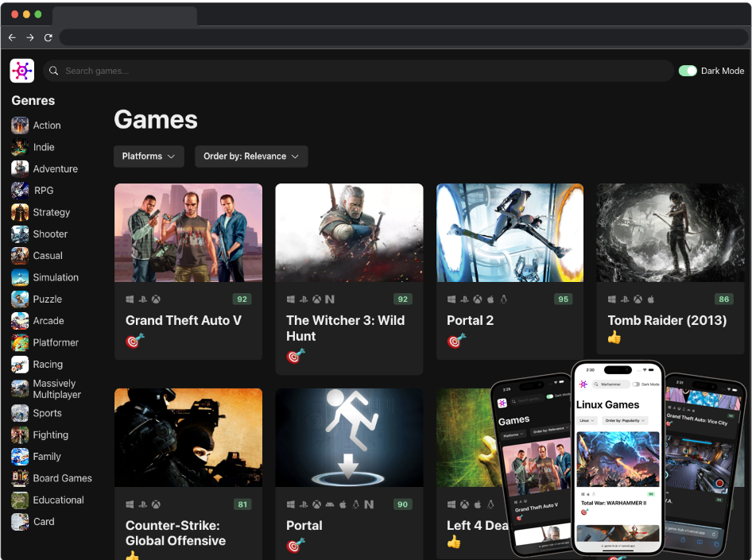The image size is (752, 560).
Task: Filter by the Shooter genre label
Action: point(50,234)
